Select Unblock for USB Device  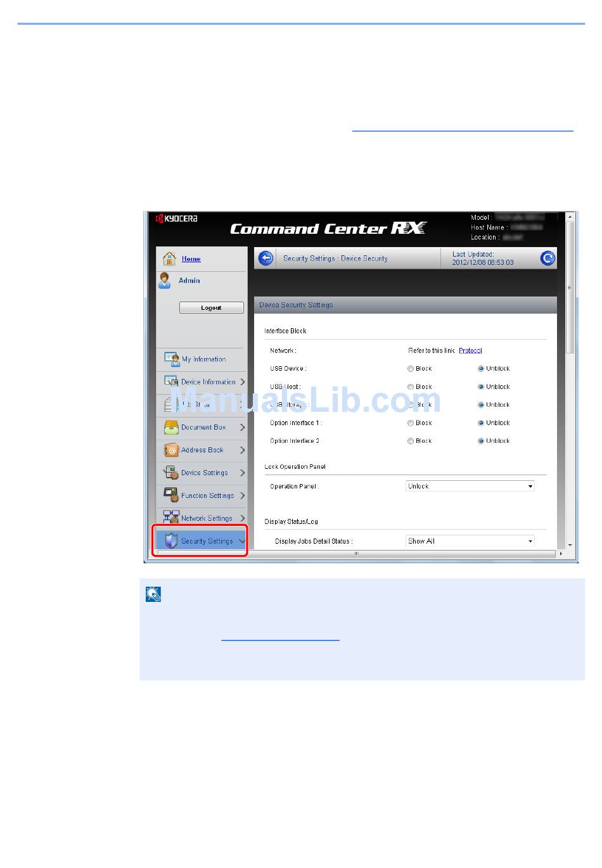point(481,369)
